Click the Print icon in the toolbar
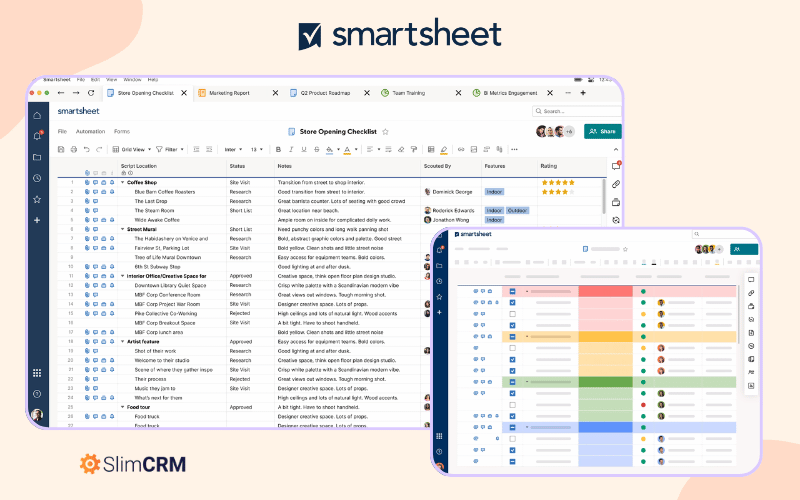This screenshot has height=500, width=800. (x=73, y=149)
